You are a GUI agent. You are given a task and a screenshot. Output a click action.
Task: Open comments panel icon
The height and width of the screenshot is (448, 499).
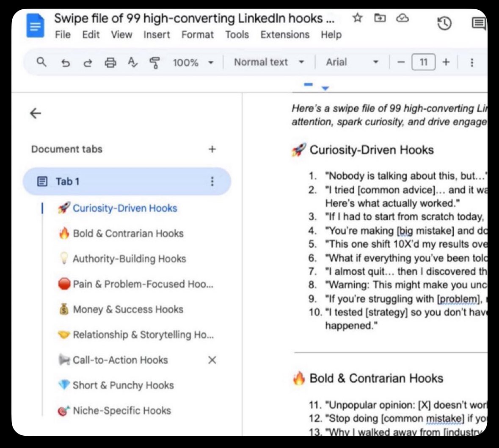point(479,23)
